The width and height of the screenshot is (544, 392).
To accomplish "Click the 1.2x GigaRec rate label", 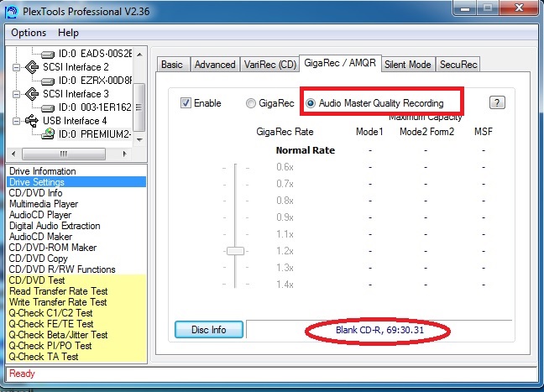I will pos(285,251).
